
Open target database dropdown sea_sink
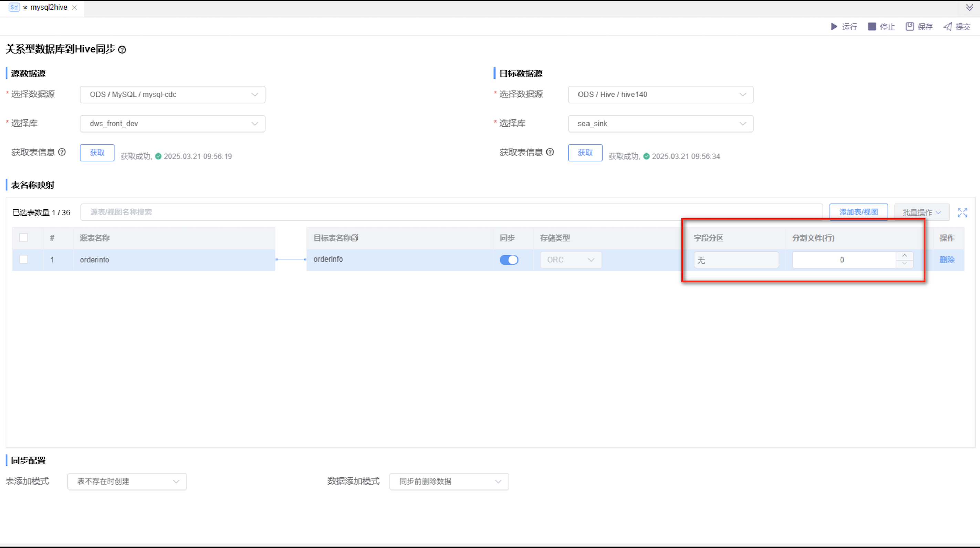point(660,124)
